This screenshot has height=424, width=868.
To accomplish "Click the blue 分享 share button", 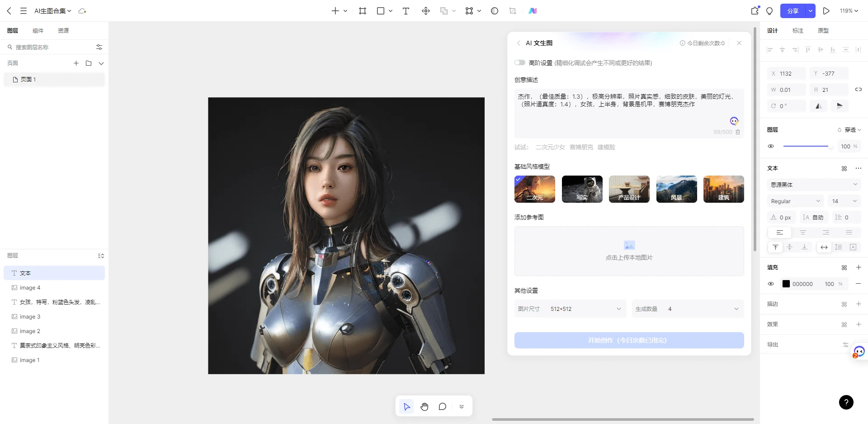I will [793, 11].
